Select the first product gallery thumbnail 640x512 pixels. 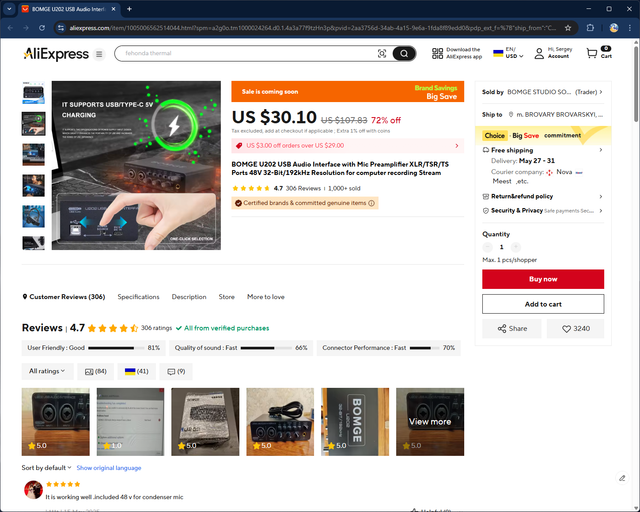pyautogui.click(x=33, y=93)
